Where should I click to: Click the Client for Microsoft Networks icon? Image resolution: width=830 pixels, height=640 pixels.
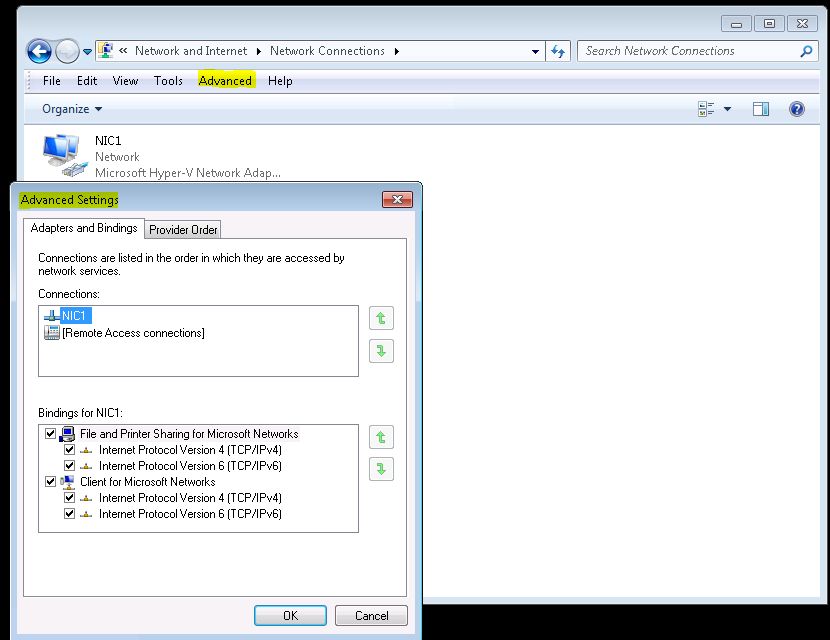(x=67, y=482)
